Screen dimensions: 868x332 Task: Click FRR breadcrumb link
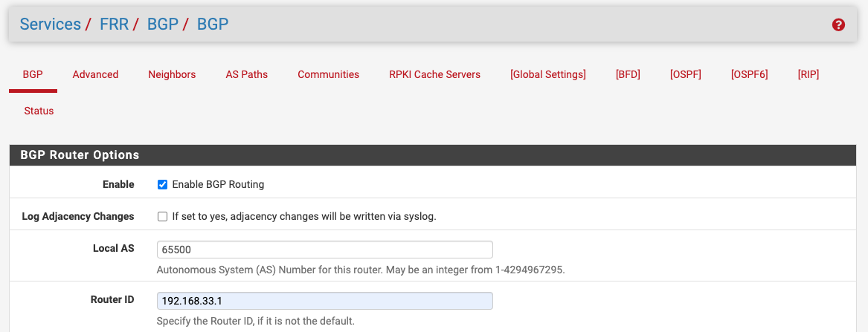point(114,25)
